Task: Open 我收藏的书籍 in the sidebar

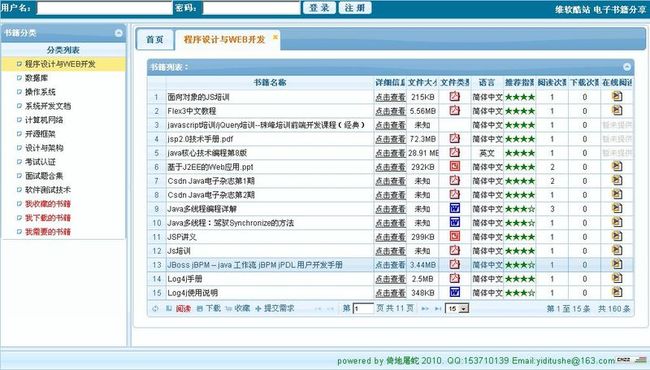Action: (x=48, y=204)
